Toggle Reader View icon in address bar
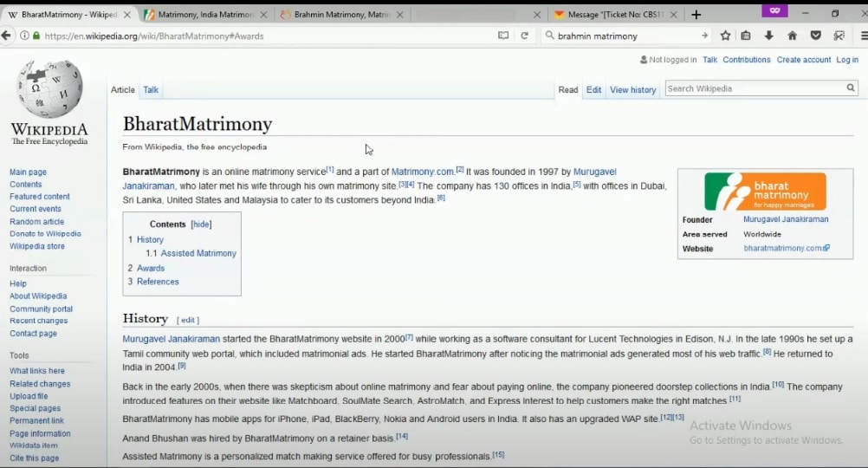Image resolution: width=868 pixels, height=468 pixels. (502, 36)
